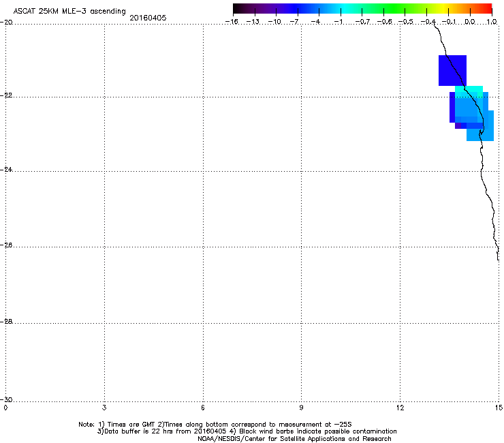Screen dimensions: 504x443
Task: Click the longitude axis label '6'
Action: tap(203, 408)
